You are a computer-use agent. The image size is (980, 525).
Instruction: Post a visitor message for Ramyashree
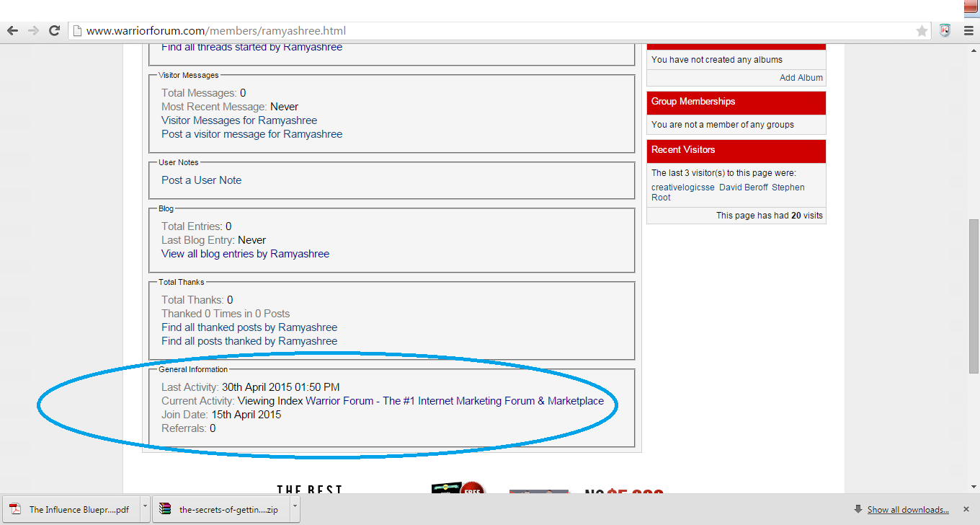pyautogui.click(x=251, y=134)
